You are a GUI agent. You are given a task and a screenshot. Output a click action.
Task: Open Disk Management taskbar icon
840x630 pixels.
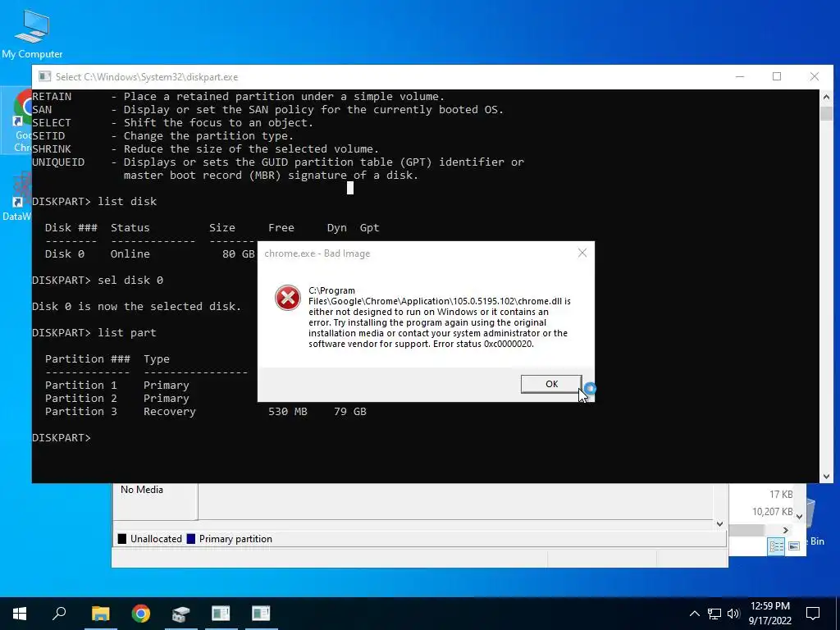coord(180,614)
